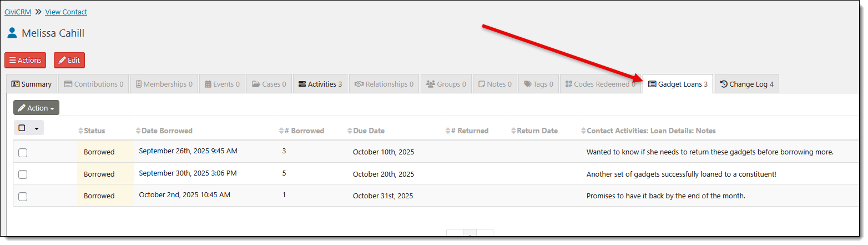868x245 pixels.
Task: Click the Status column sort icon
Action: pyautogui.click(x=81, y=131)
